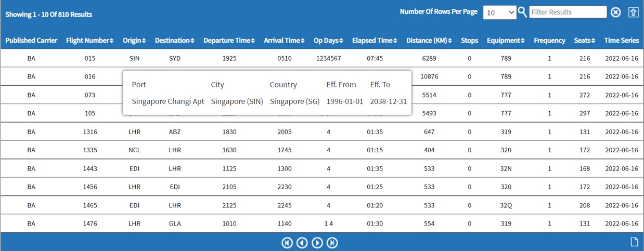Select NCL origin for flight 1335
This screenshot has height=251, width=644.
[x=135, y=150]
